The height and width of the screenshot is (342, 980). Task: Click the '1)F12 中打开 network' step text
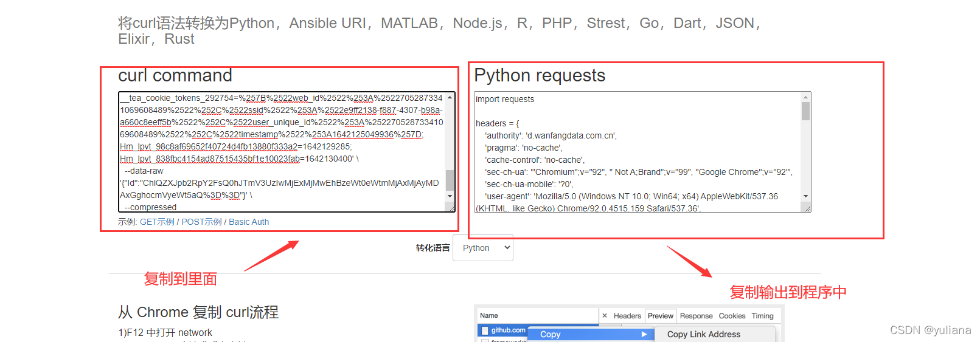pyautogui.click(x=165, y=332)
